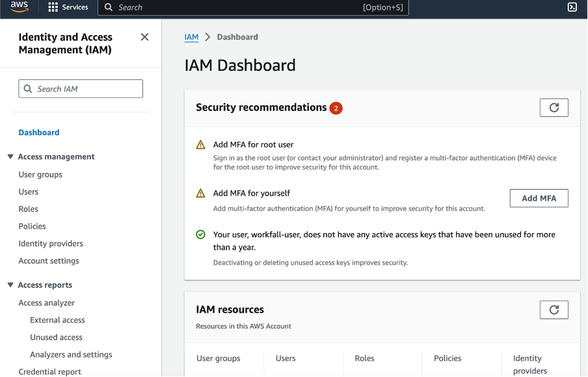The image size is (588, 377).
Task: Click the workfall-user access keys message
Action: click(384, 241)
